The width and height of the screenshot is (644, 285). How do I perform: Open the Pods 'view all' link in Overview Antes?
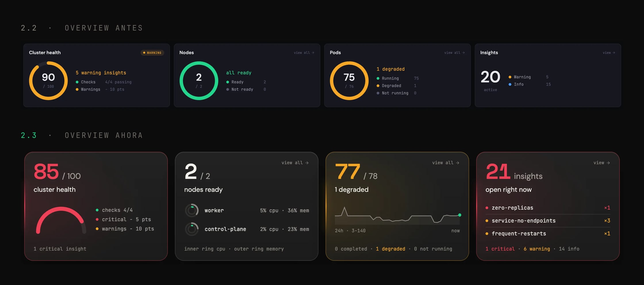pyautogui.click(x=454, y=53)
